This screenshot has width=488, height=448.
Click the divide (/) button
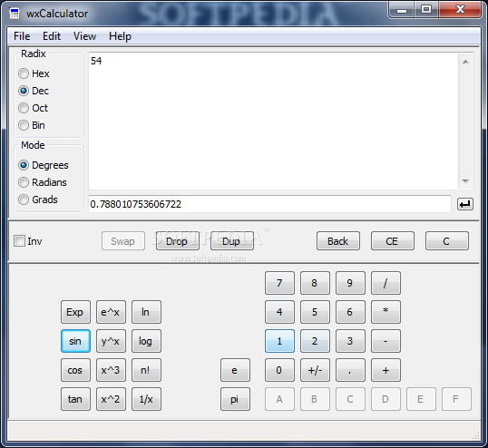coord(386,283)
